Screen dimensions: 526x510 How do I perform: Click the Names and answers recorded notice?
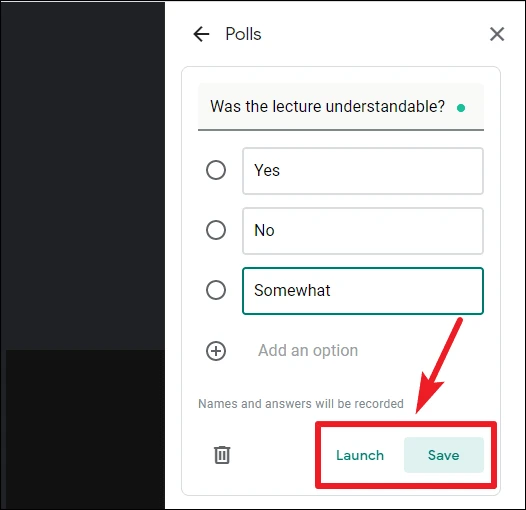pos(301,404)
